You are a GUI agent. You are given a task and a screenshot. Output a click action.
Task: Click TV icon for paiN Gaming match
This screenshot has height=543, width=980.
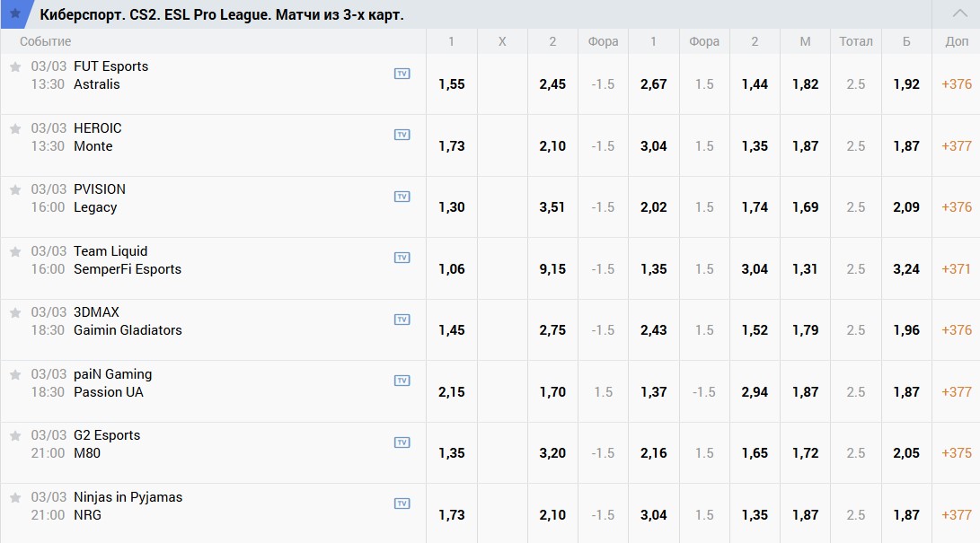coord(402,381)
